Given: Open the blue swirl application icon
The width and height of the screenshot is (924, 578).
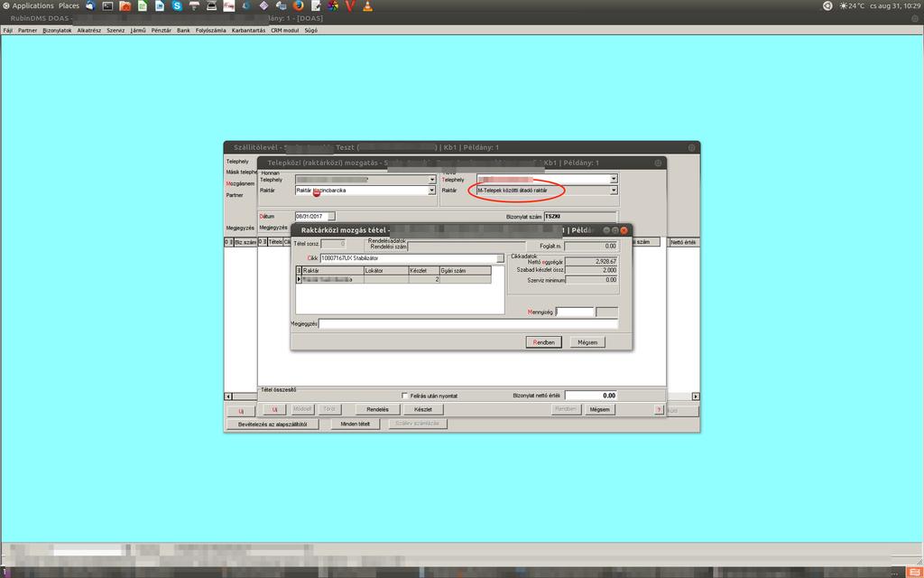Looking at the screenshot, I should tap(246, 6).
